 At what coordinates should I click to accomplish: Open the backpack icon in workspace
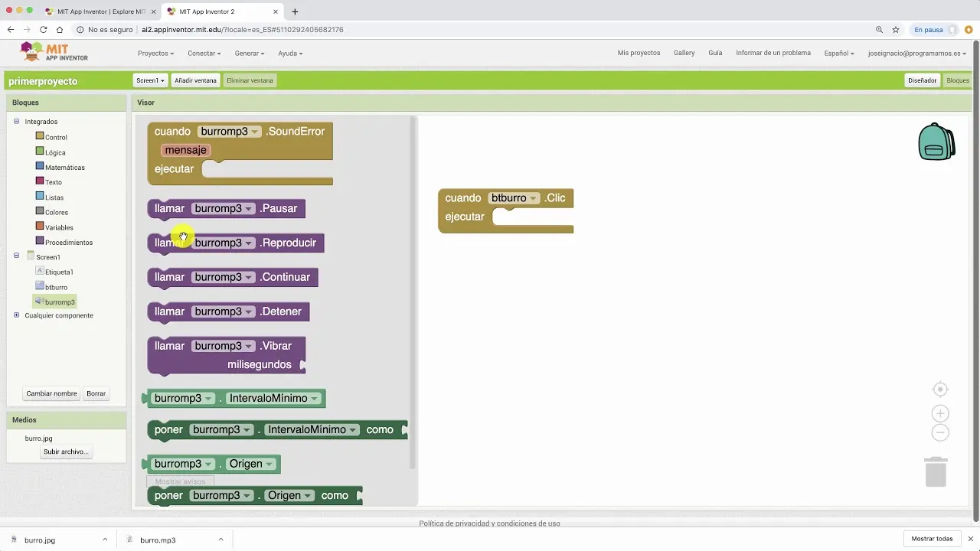click(936, 142)
